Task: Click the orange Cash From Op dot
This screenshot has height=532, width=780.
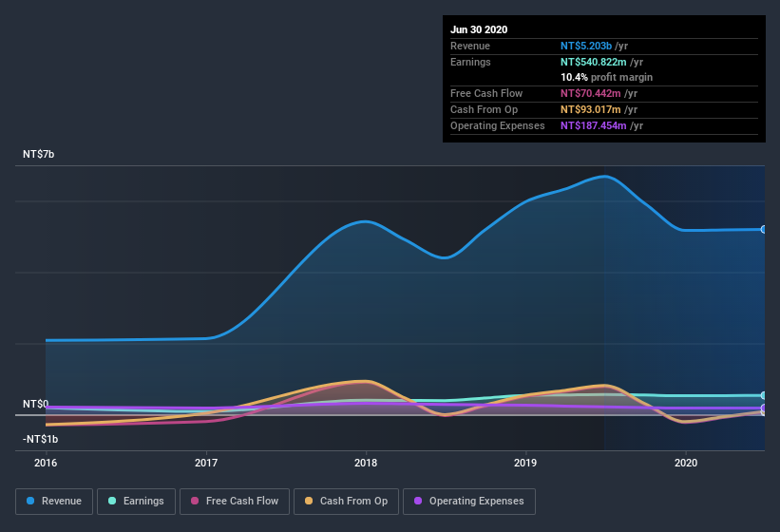Action: pos(309,501)
